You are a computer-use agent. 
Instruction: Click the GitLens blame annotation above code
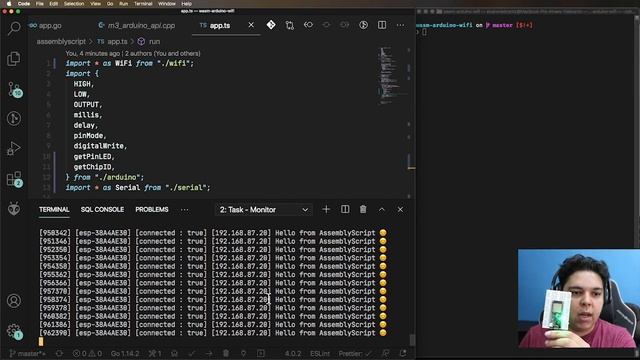point(133,53)
